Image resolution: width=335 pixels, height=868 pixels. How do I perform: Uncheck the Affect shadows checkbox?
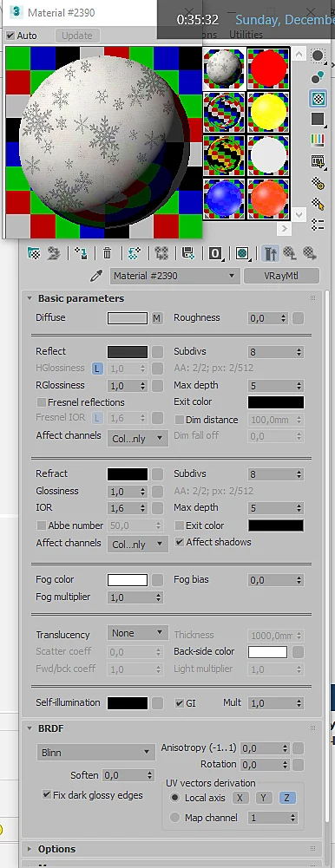click(x=179, y=543)
